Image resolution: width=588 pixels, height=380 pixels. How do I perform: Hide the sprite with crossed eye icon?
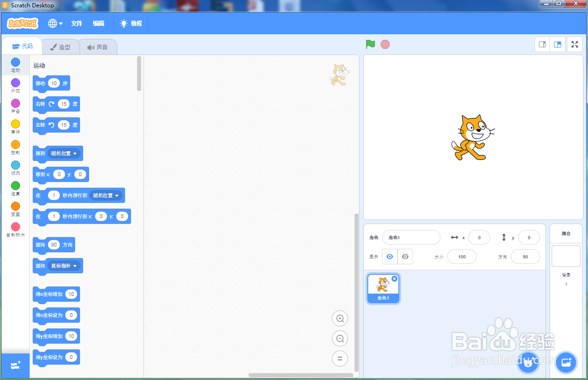click(405, 257)
